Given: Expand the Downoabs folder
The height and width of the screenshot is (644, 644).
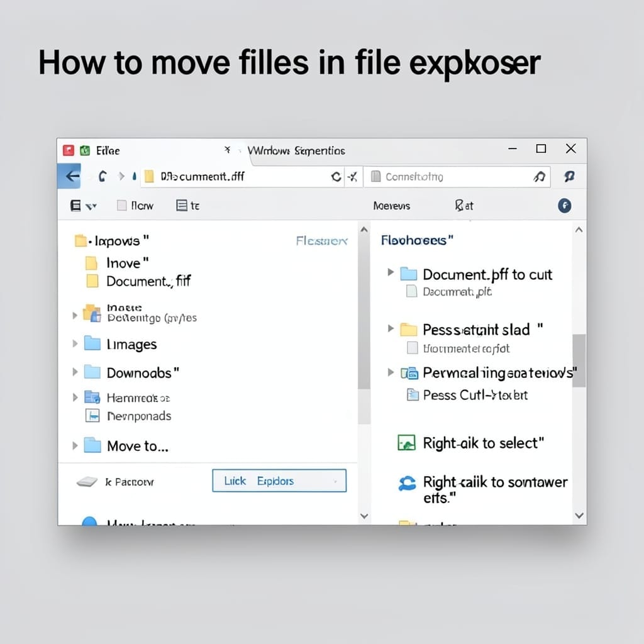Looking at the screenshot, I should coord(75,372).
